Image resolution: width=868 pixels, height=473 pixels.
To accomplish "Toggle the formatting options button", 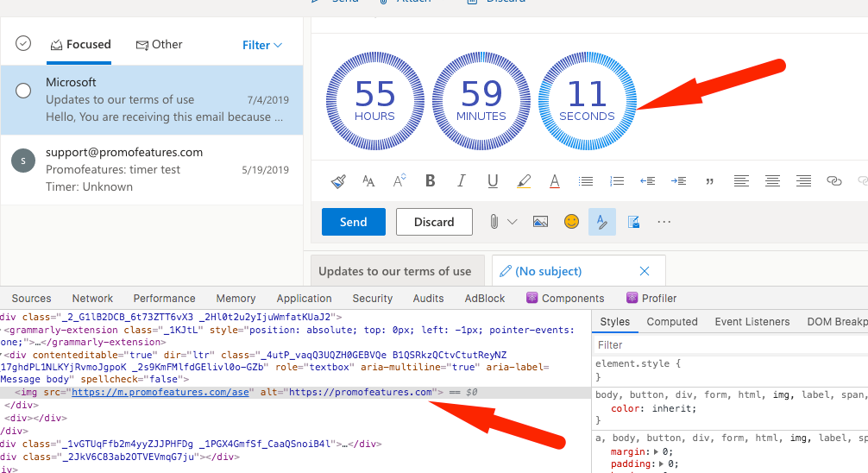I will tap(602, 222).
